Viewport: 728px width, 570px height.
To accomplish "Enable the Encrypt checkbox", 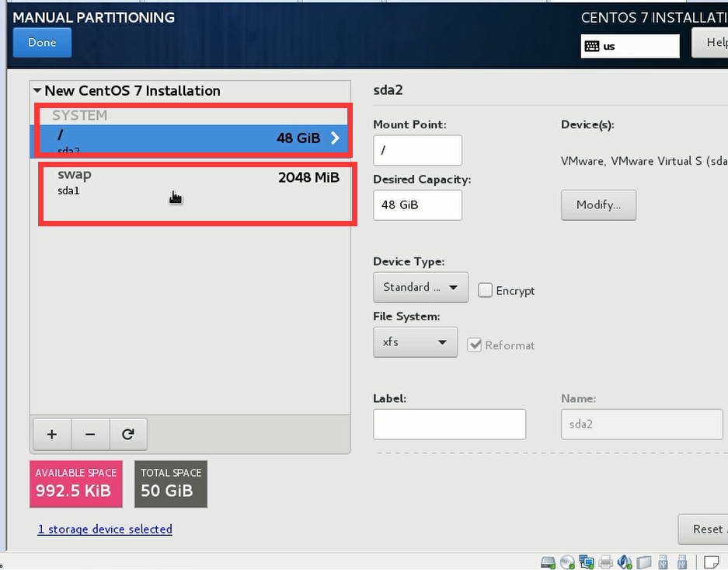I will click(486, 290).
